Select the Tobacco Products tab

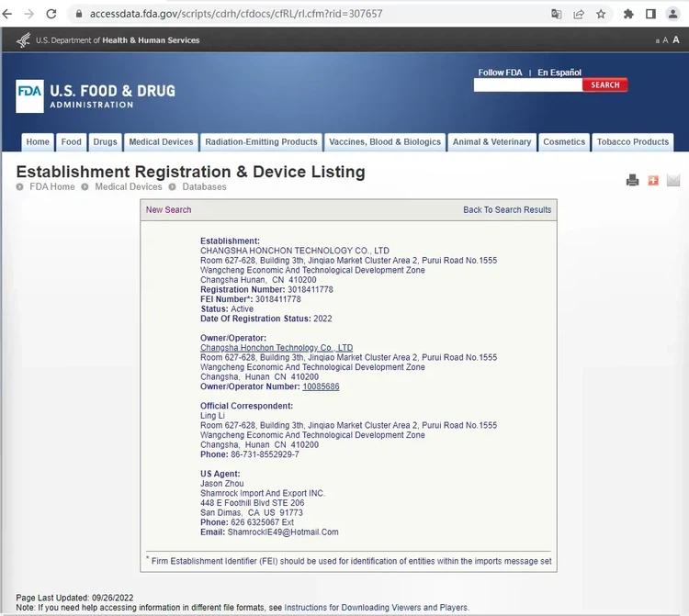[x=632, y=142]
